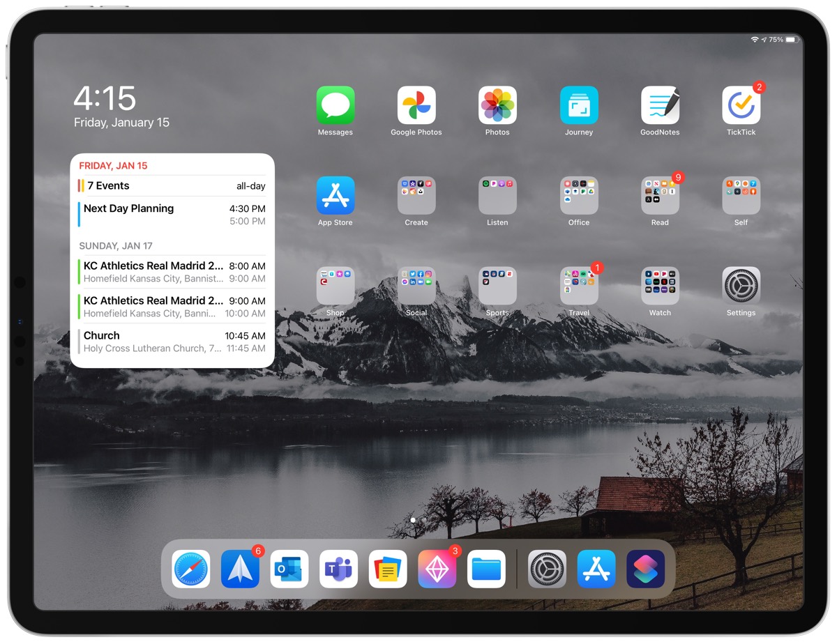Launch the Photos app
837x644 pixels.
click(497, 105)
